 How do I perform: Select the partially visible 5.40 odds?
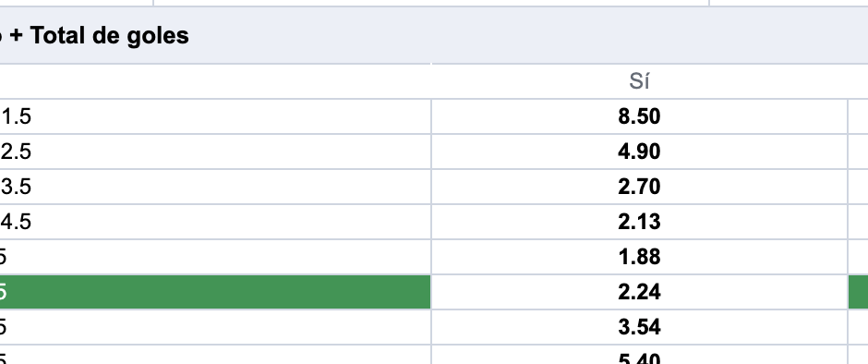tap(639, 355)
